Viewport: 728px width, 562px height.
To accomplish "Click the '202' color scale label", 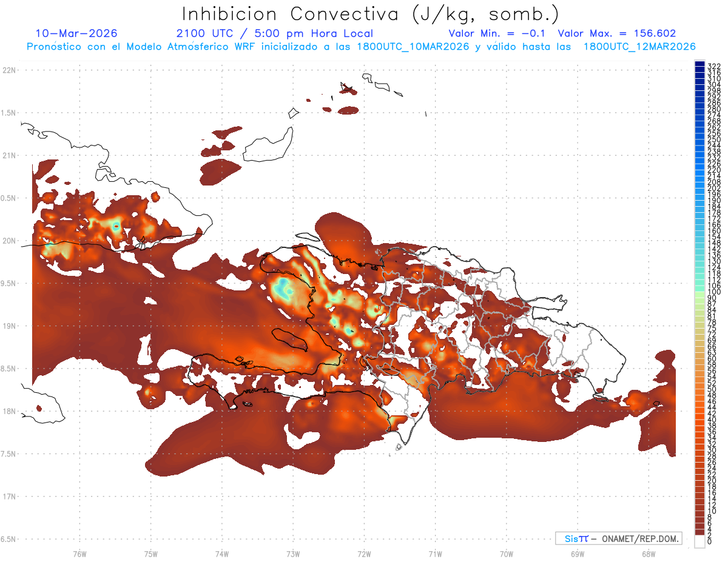I will [713, 188].
